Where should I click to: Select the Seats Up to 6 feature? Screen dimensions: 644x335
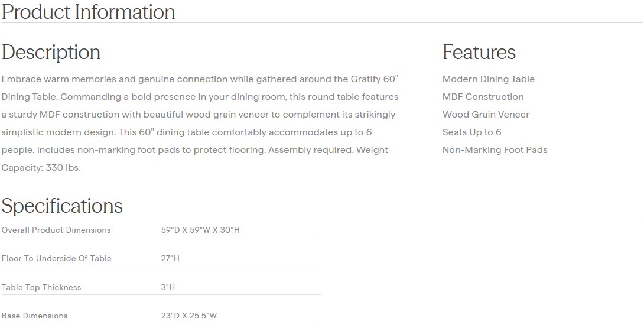click(x=471, y=132)
